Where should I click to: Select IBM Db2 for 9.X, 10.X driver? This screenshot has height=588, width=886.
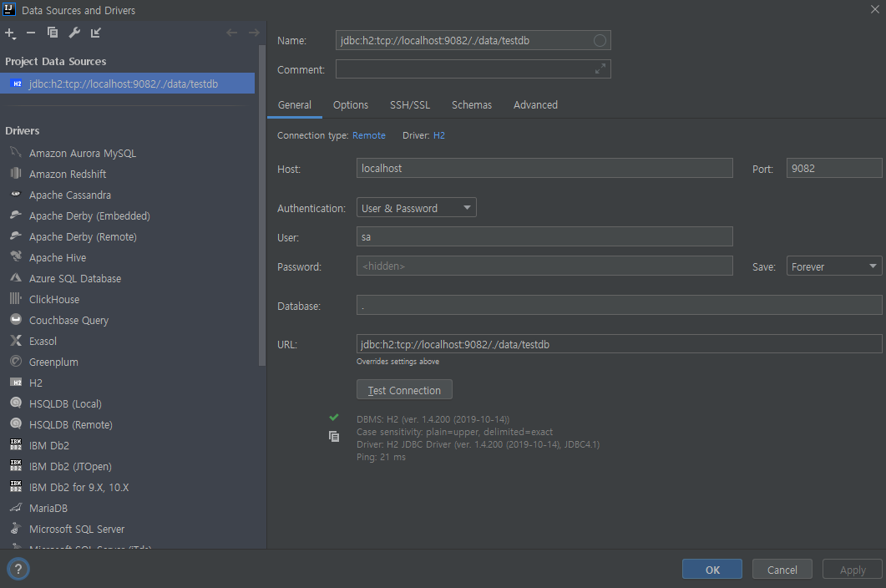79,488
